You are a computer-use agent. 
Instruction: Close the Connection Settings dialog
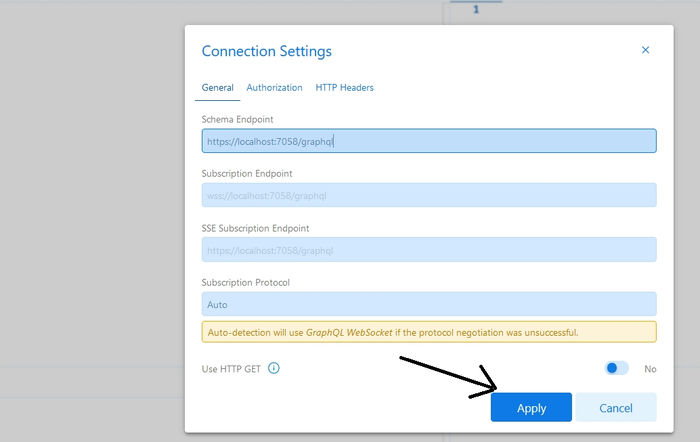click(645, 50)
